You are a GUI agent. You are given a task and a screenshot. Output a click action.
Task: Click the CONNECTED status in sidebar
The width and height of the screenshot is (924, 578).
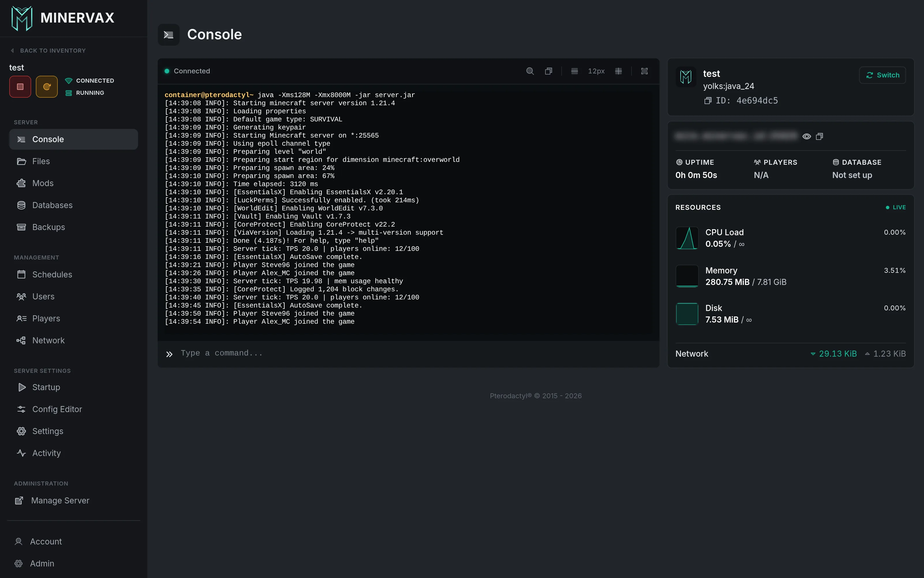click(90, 81)
